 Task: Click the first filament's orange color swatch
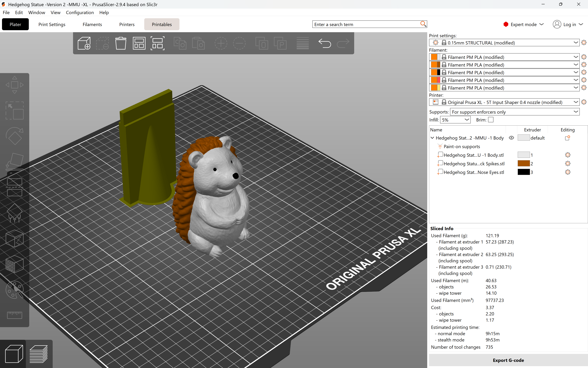[x=434, y=57]
